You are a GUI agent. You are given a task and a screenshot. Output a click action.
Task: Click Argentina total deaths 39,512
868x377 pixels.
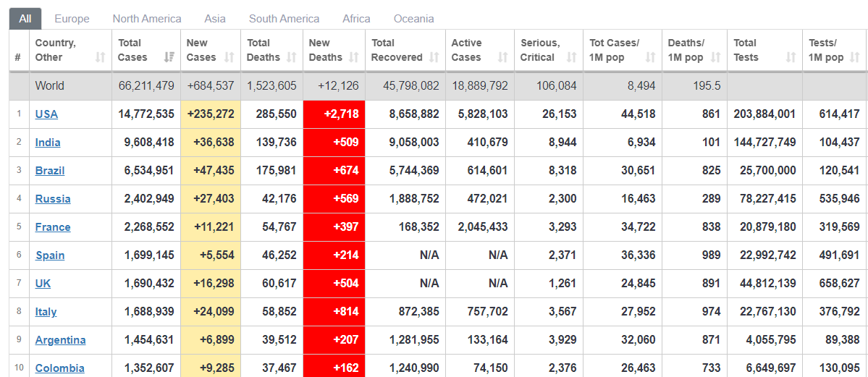pyautogui.click(x=277, y=340)
